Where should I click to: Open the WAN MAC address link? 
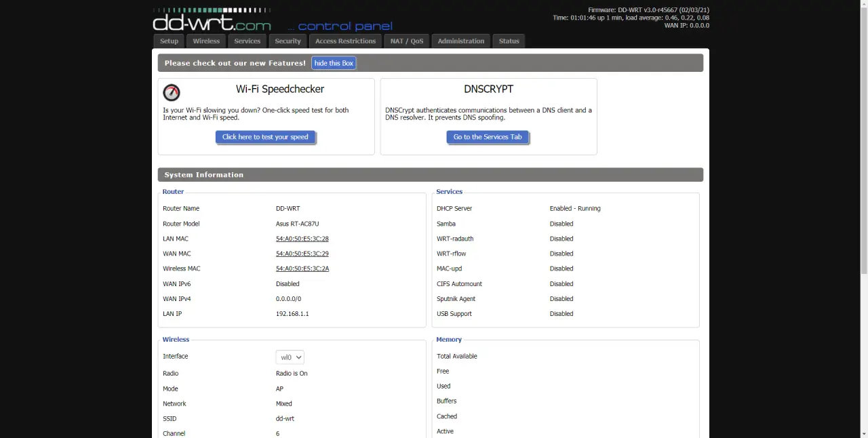click(x=302, y=254)
